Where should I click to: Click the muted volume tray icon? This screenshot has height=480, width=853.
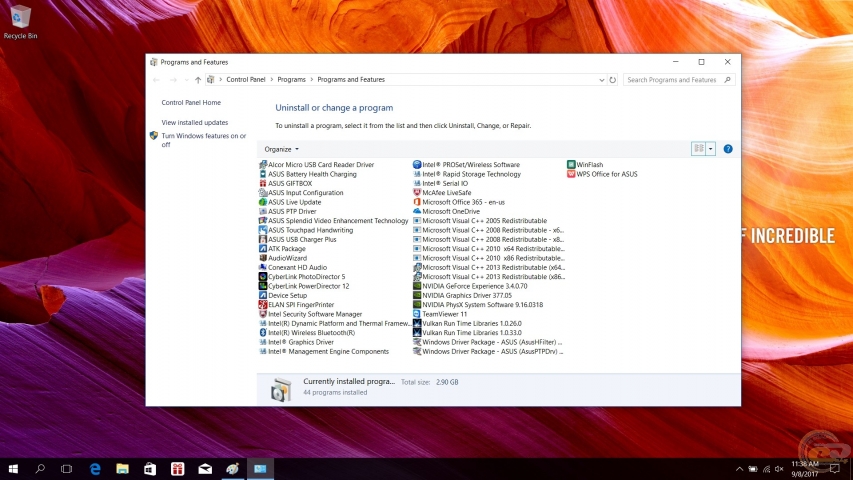(x=779, y=469)
